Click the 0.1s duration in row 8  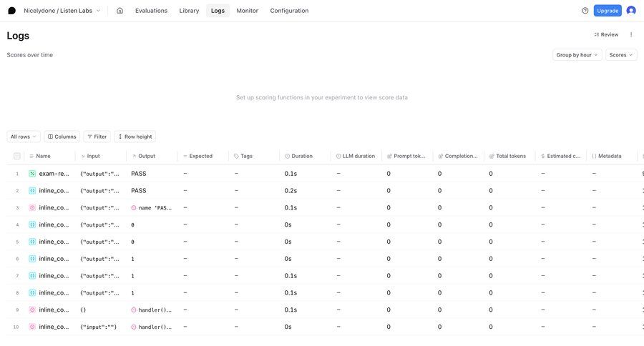(x=291, y=292)
